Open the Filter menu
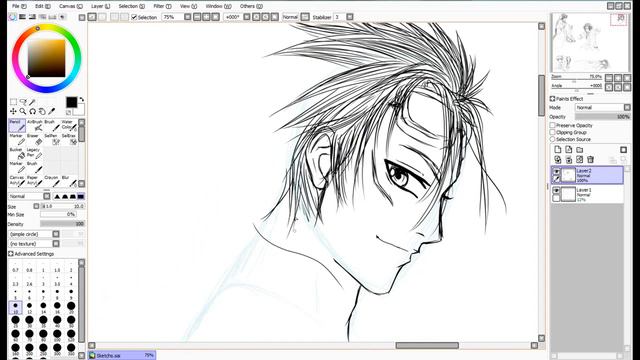This screenshot has height=360, width=640. click(x=162, y=6)
